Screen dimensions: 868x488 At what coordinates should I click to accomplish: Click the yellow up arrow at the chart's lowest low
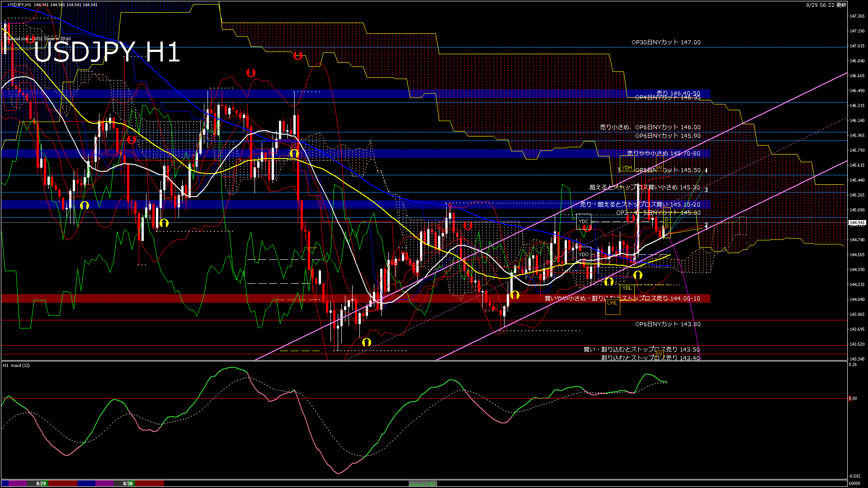pyautogui.click(x=367, y=343)
